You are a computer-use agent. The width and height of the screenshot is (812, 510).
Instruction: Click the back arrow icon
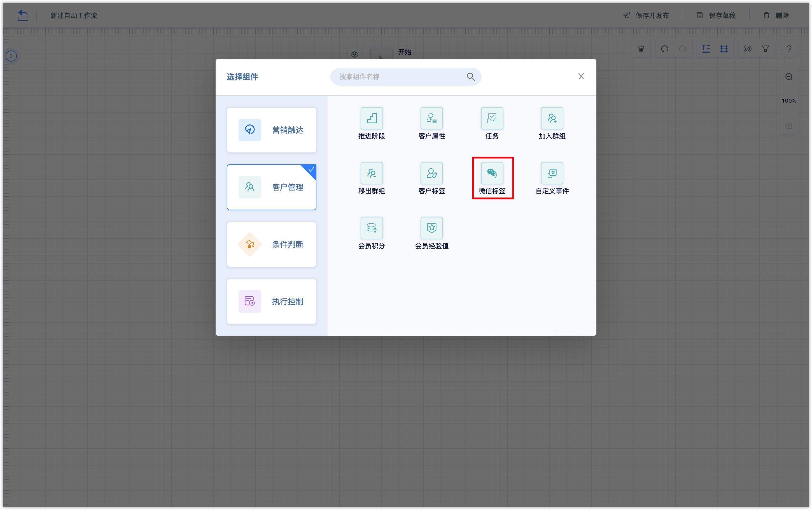(x=23, y=15)
